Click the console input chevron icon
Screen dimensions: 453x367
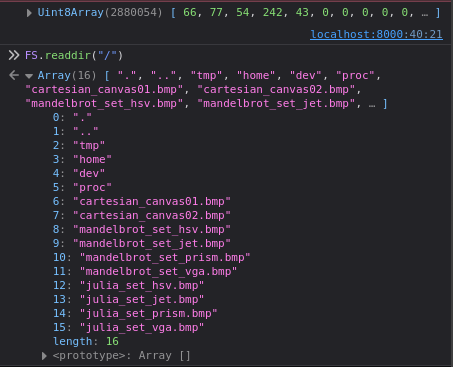[x=14, y=55]
